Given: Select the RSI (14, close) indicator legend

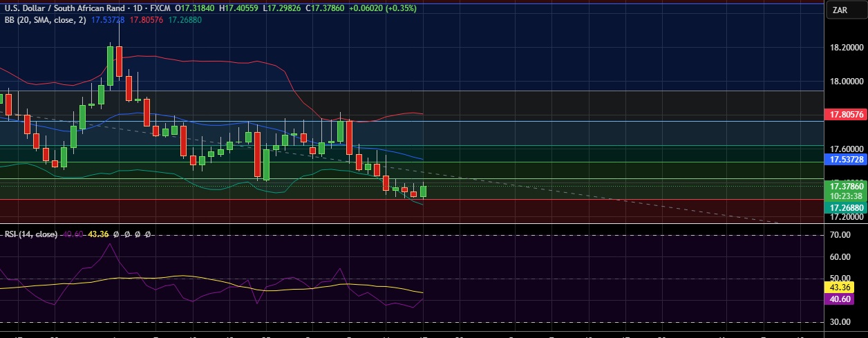Looking at the screenshot, I should pos(30,234).
